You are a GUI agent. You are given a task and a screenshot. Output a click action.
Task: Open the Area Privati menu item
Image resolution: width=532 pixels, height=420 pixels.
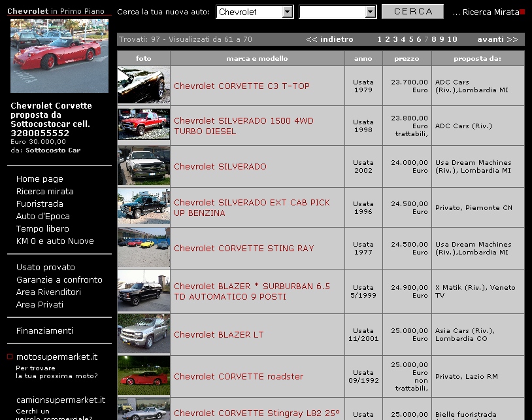click(x=40, y=305)
